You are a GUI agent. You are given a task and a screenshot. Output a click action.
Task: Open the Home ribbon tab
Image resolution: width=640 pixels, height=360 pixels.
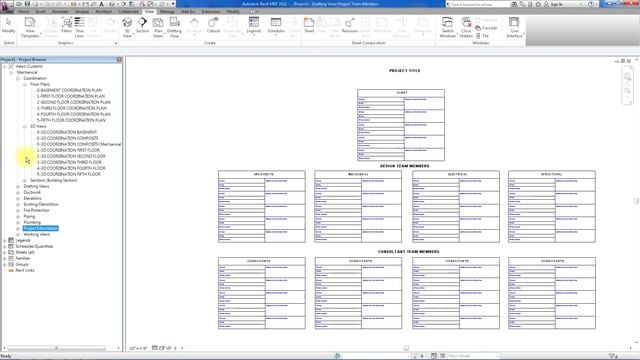pos(23,11)
